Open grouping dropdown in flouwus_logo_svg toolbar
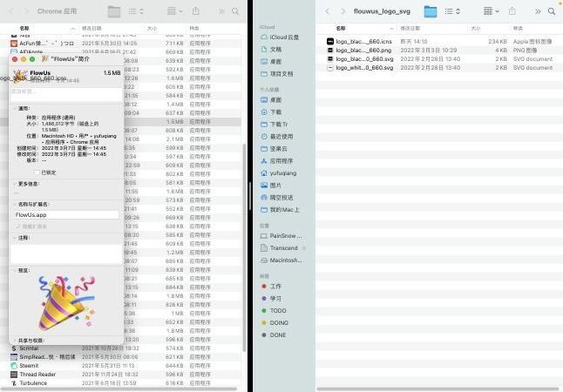The width and height of the screenshot is (563, 392). pyautogui.click(x=492, y=11)
